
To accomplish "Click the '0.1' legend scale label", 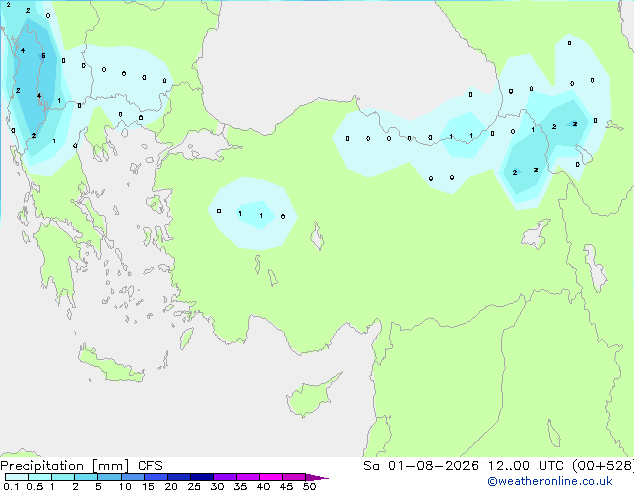I will [11, 486].
